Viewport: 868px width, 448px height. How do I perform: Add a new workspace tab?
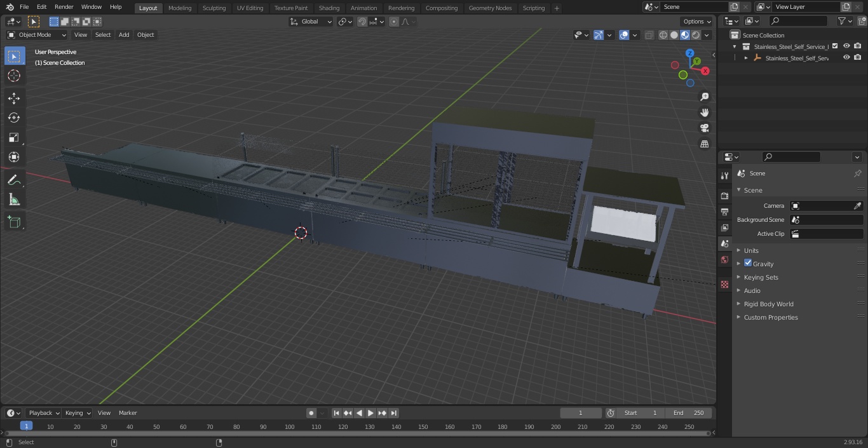(557, 8)
